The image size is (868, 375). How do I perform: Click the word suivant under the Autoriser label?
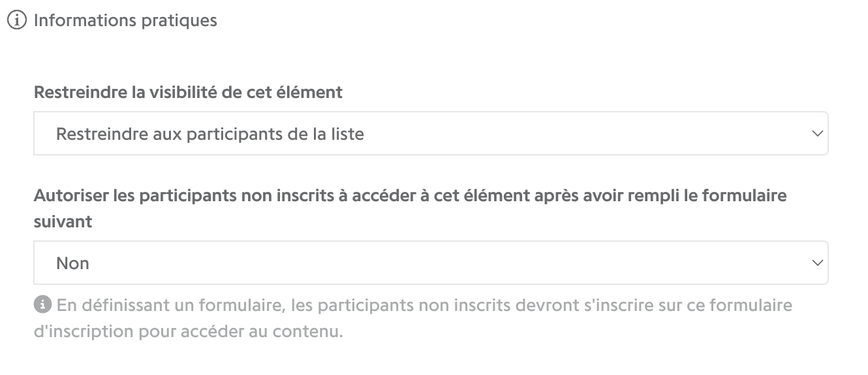point(63,221)
